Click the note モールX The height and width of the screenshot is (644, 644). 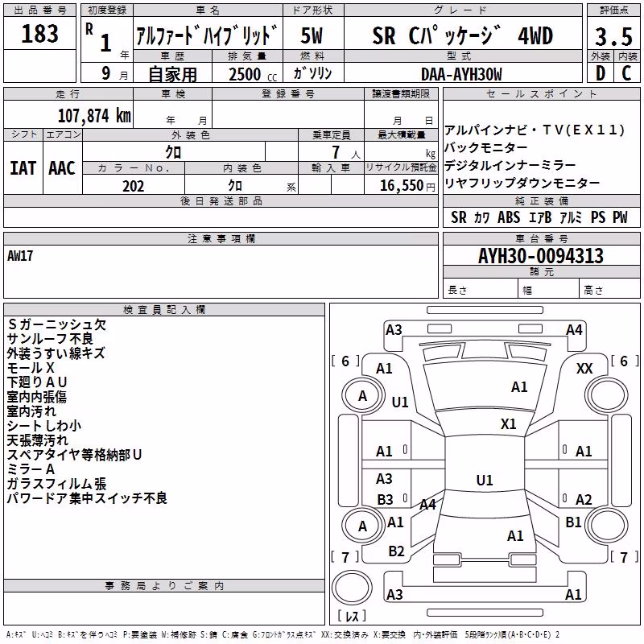31,368
